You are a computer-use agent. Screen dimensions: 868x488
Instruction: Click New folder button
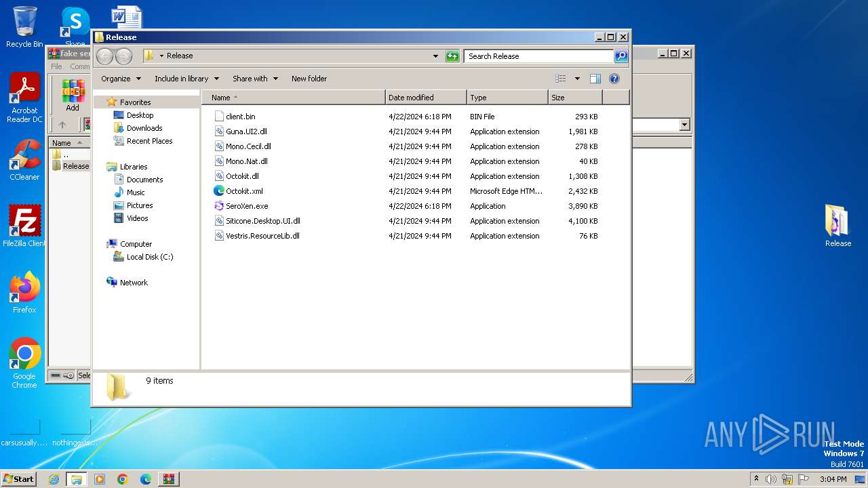[309, 79]
